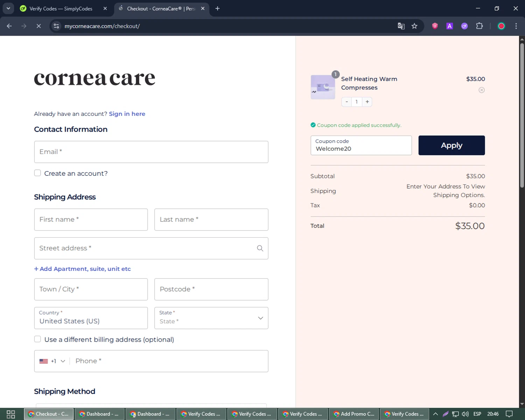The width and height of the screenshot is (525, 420).
Task: Click the browser back arrow
Action: [x=9, y=26]
